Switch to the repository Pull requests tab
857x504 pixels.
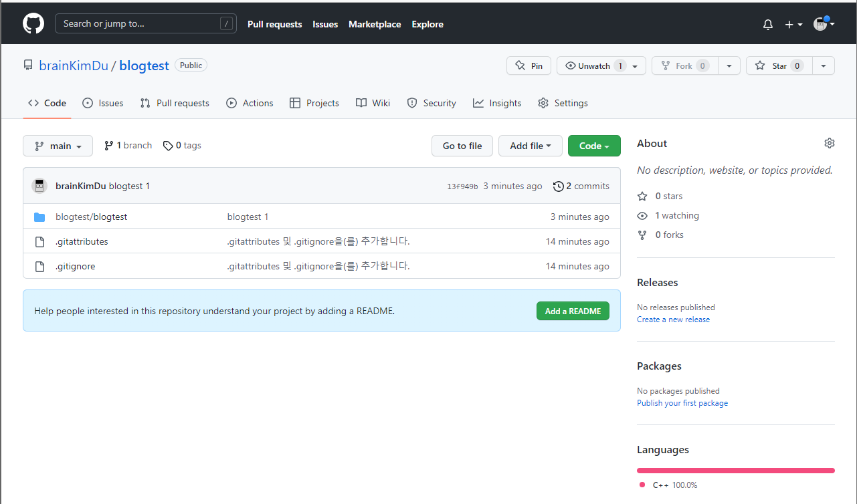coord(175,103)
